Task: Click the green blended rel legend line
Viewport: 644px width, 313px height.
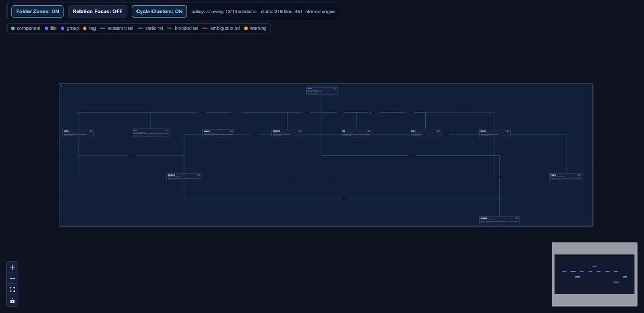Action: 170,28
